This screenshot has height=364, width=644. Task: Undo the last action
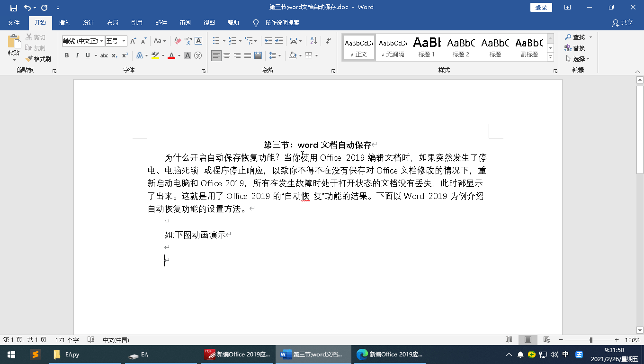[x=27, y=8]
